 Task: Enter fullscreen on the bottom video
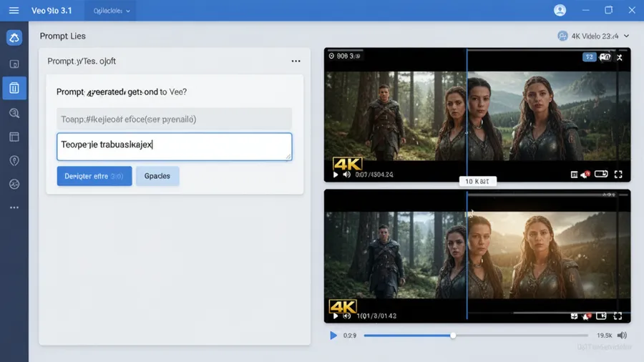click(618, 315)
